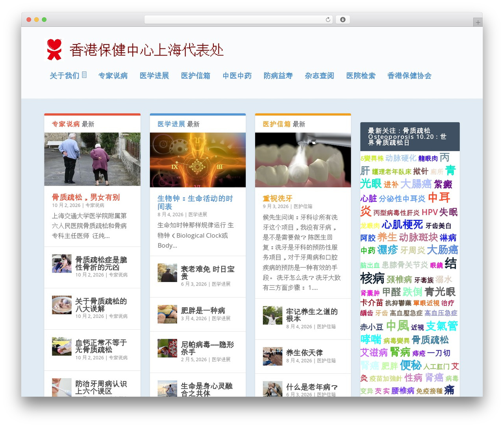
Task: Click the red heart site logo
Action: (54, 50)
